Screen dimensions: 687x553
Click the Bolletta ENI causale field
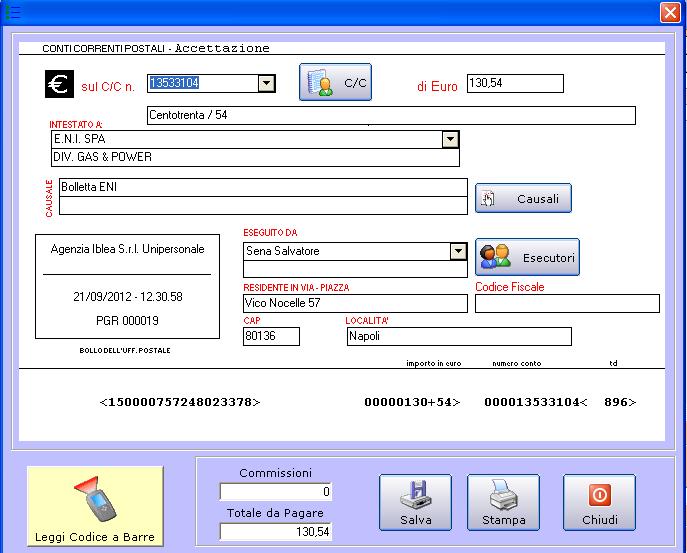(263, 187)
